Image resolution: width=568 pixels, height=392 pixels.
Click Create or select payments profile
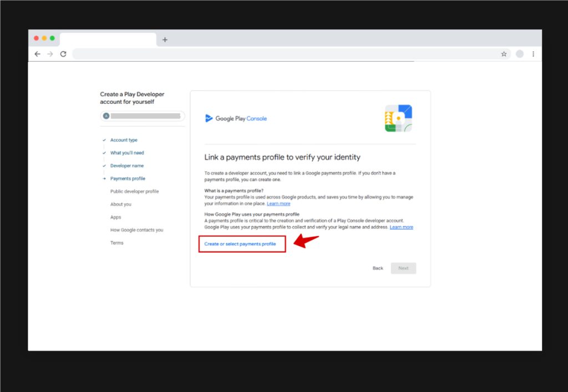tap(240, 244)
